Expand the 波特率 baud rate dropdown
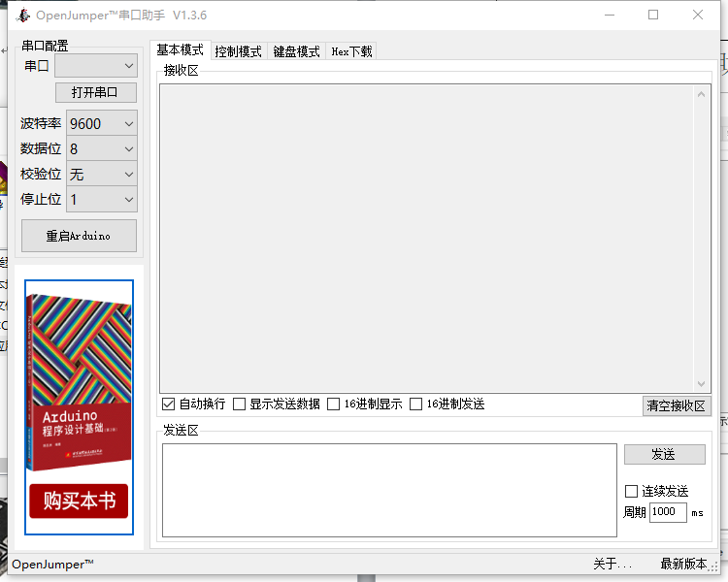 (x=102, y=123)
